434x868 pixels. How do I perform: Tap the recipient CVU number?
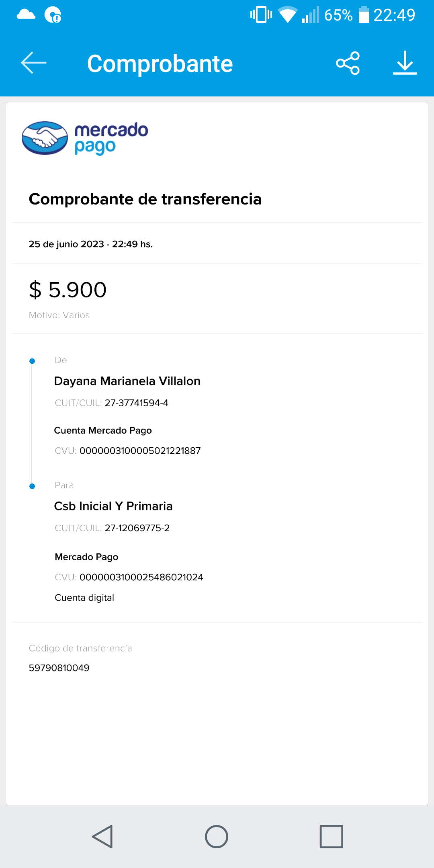pyautogui.click(x=141, y=577)
